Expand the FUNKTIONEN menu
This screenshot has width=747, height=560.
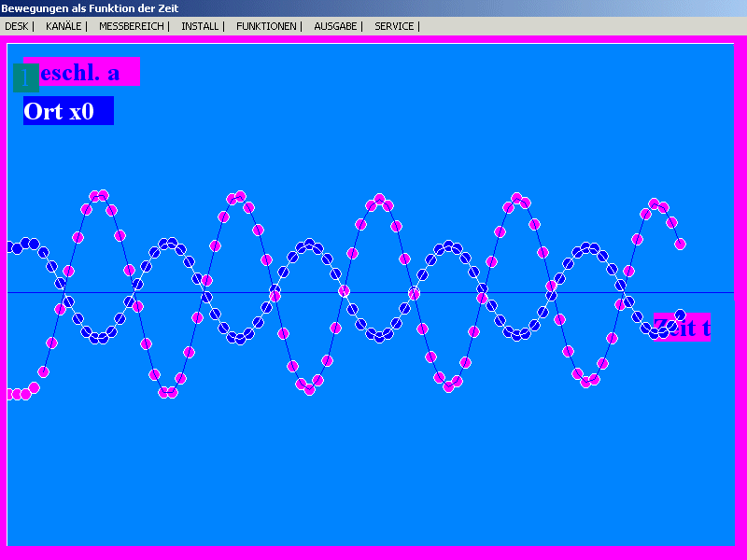click(266, 26)
